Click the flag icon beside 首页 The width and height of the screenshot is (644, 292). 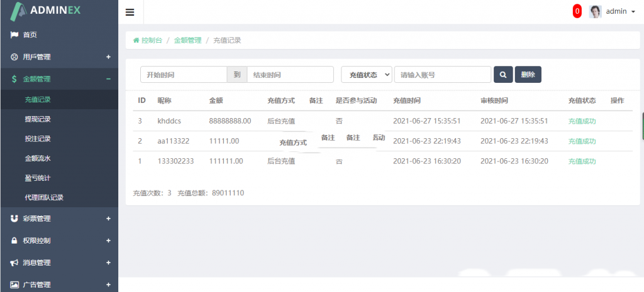(x=14, y=35)
